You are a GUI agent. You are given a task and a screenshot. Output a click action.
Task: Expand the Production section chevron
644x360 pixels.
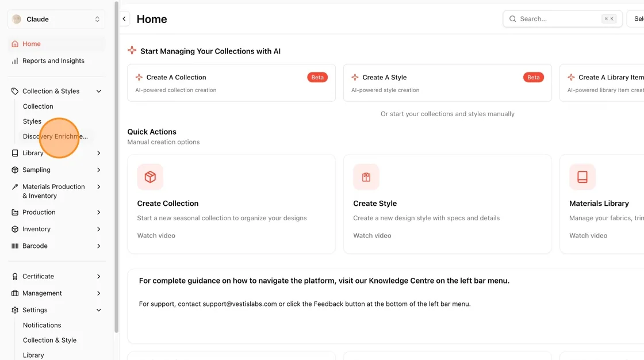98,212
